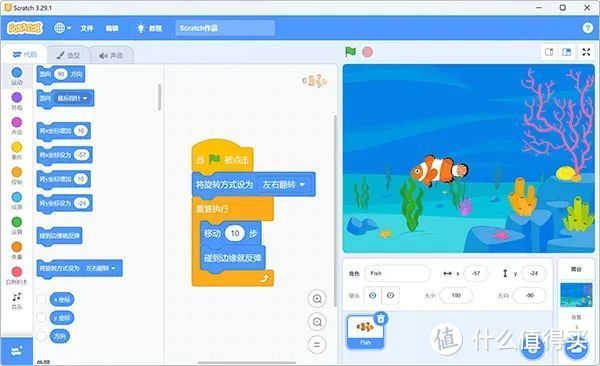Screen dimensions: 600x366
Task: Click the Scratch logo
Action: (25, 28)
